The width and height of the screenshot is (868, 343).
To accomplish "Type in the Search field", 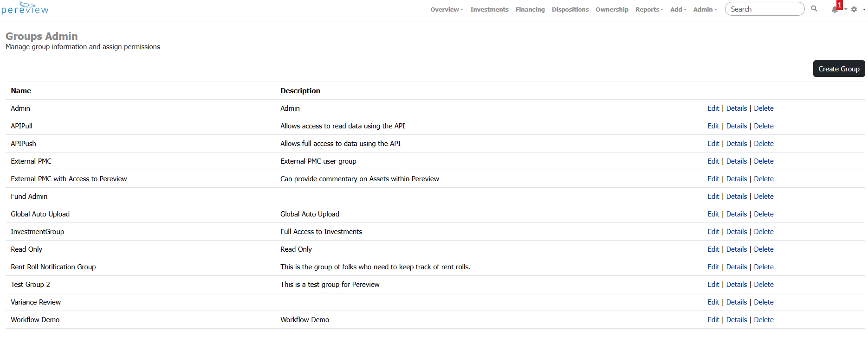I will tap(764, 9).
